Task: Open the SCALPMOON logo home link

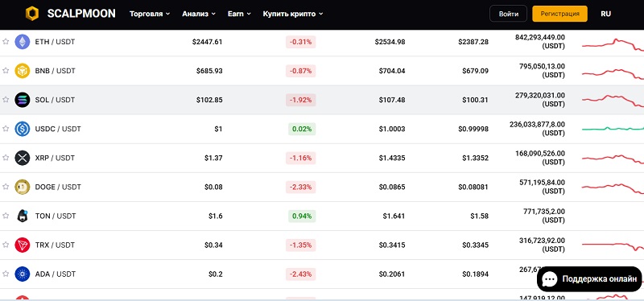Action: [70, 14]
